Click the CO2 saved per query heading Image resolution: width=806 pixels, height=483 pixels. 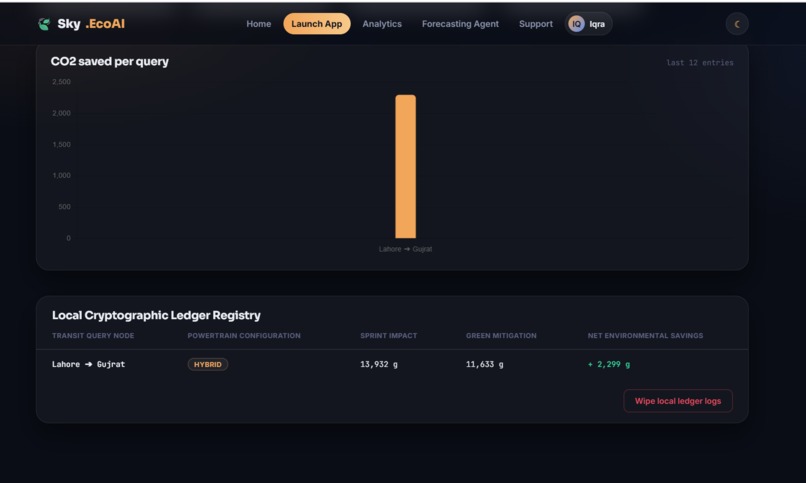[x=109, y=62]
